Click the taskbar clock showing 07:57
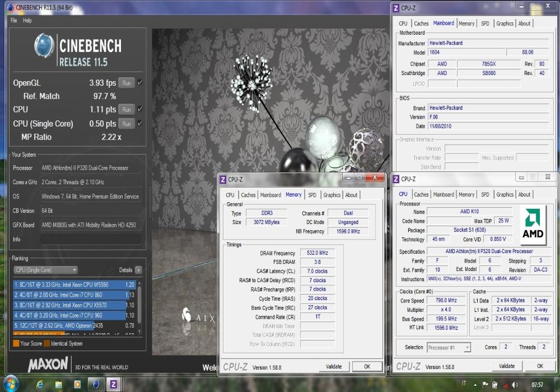This screenshot has height=392, width=560. 537,385
